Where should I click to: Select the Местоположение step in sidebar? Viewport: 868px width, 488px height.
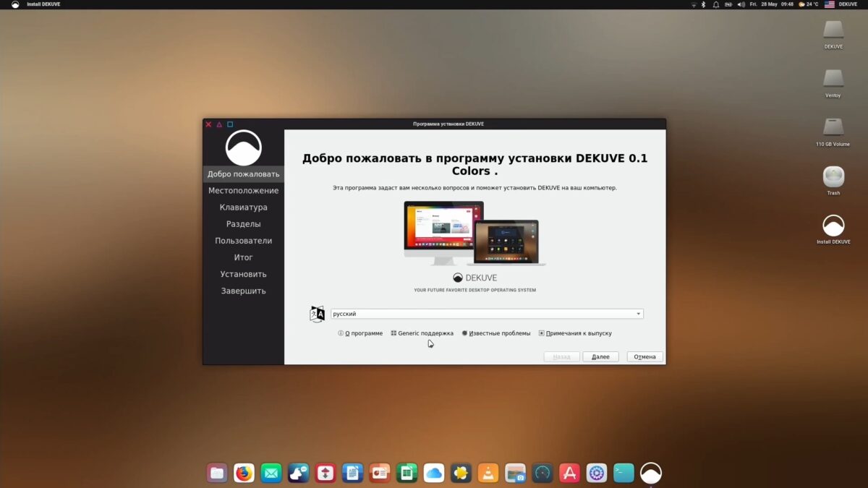[243, 191]
